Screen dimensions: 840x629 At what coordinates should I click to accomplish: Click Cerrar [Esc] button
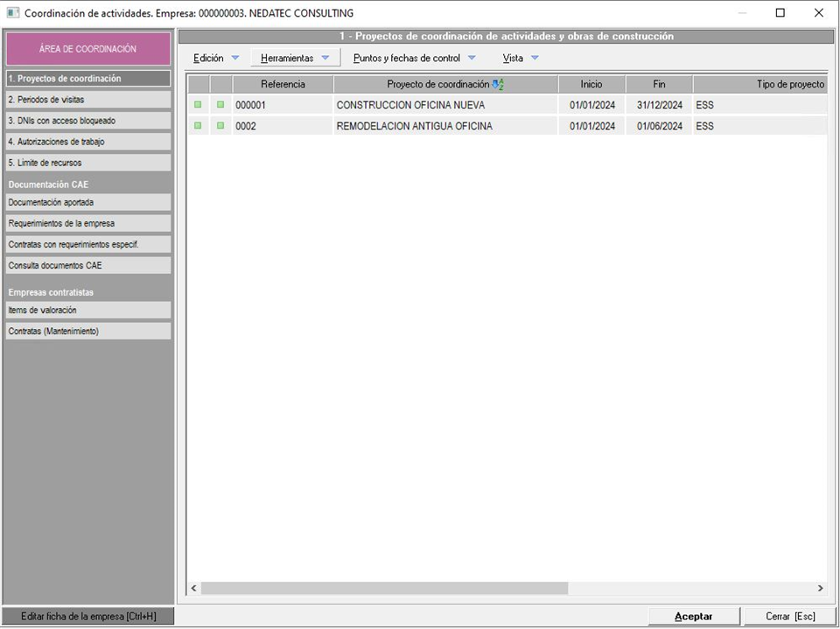click(x=789, y=616)
